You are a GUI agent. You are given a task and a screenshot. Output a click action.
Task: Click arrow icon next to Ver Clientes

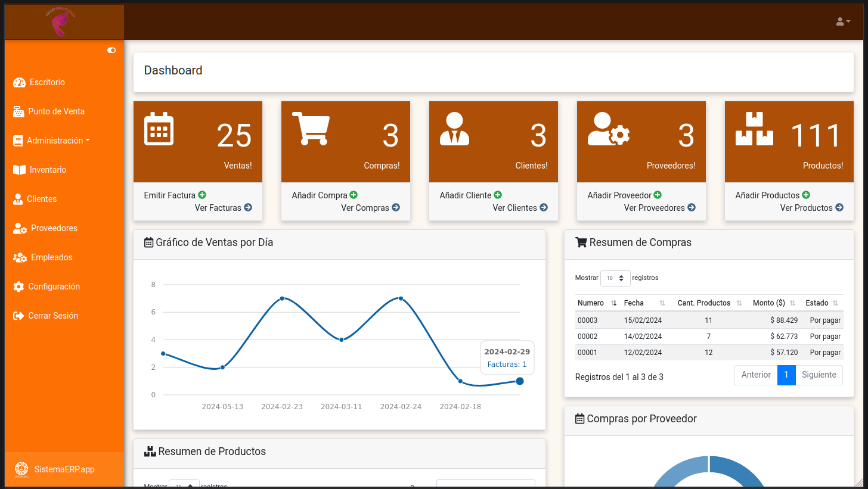click(544, 207)
